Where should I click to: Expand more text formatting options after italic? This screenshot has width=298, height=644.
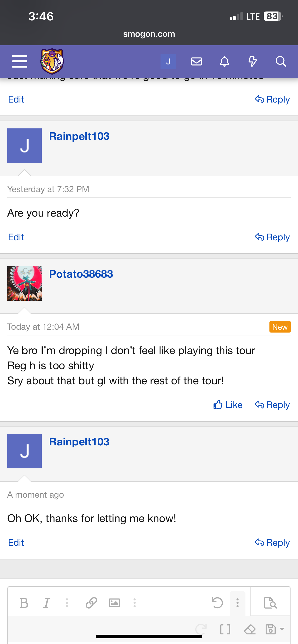(67, 603)
